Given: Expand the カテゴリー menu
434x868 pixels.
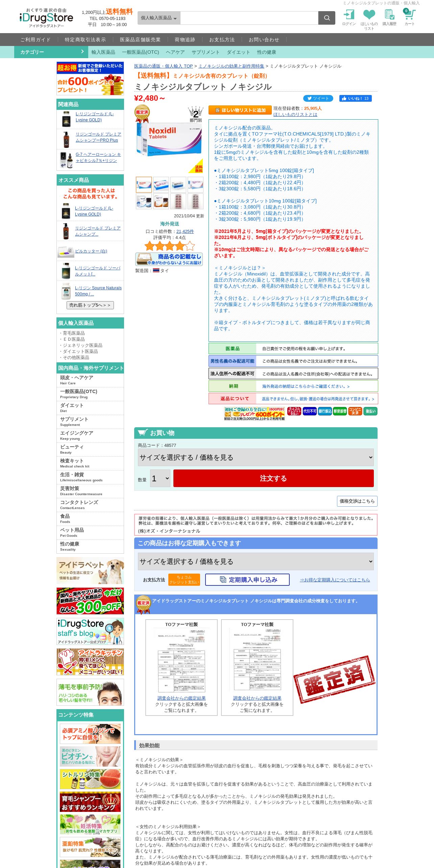Looking at the screenshot, I should 51,52.
